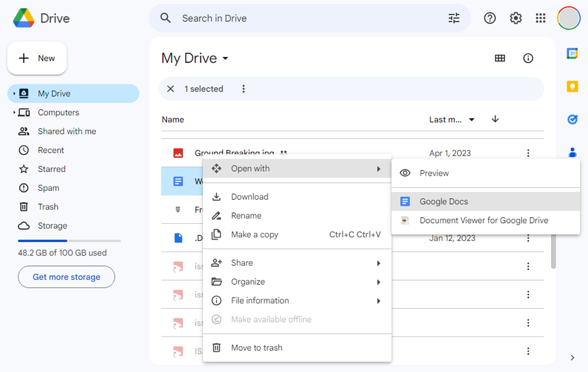Expand the Computers section in sidebar
Screen dimensions: 588x372
point(15,113)
